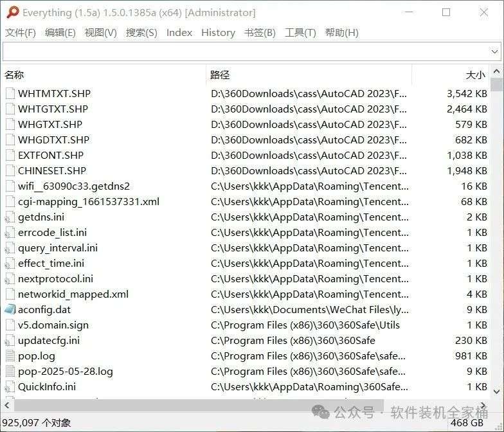
Task: Select the file name updatecfg.ini
Action: [x=49, y=341]
